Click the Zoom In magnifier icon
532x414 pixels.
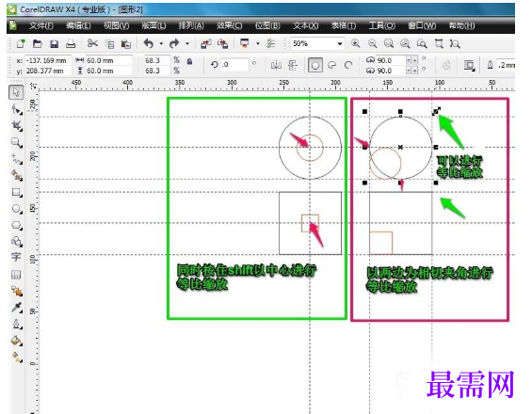356,43
